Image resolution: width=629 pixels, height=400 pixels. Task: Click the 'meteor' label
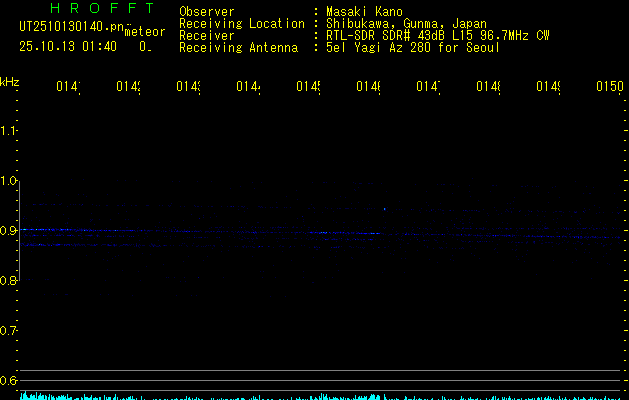tap(145, 32)
